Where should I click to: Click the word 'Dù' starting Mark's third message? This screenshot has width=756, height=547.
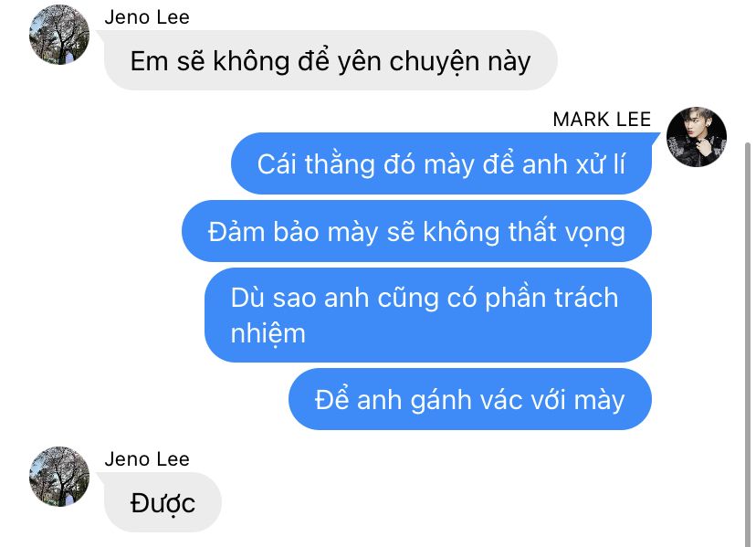pos(247,297)
